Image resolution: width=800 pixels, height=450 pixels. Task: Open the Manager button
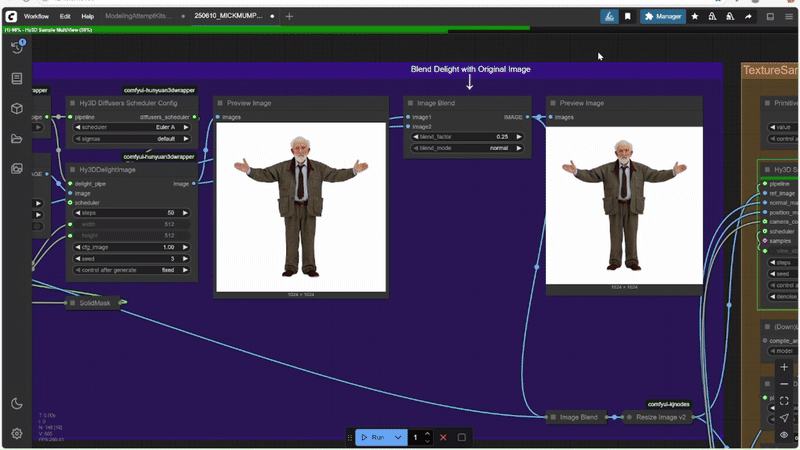663,16
